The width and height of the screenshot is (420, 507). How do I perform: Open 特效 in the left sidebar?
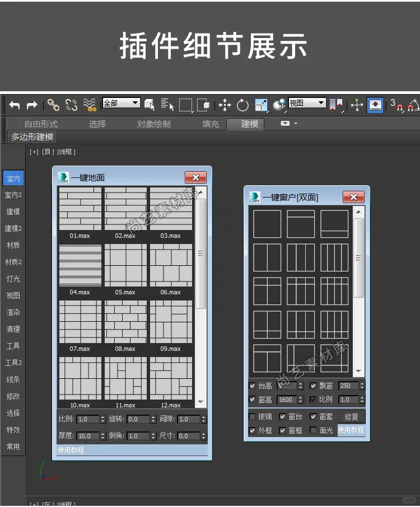click(13, 430)
